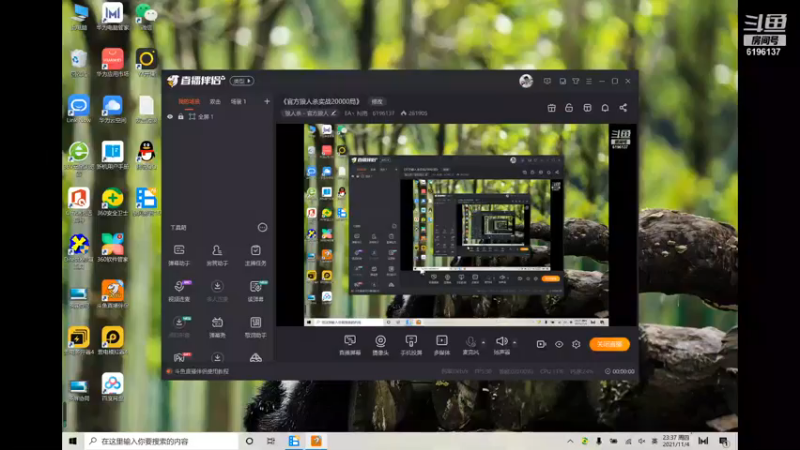
Task: Open the 主播任务 streamer tasks tool
Action: coord(256,255)
